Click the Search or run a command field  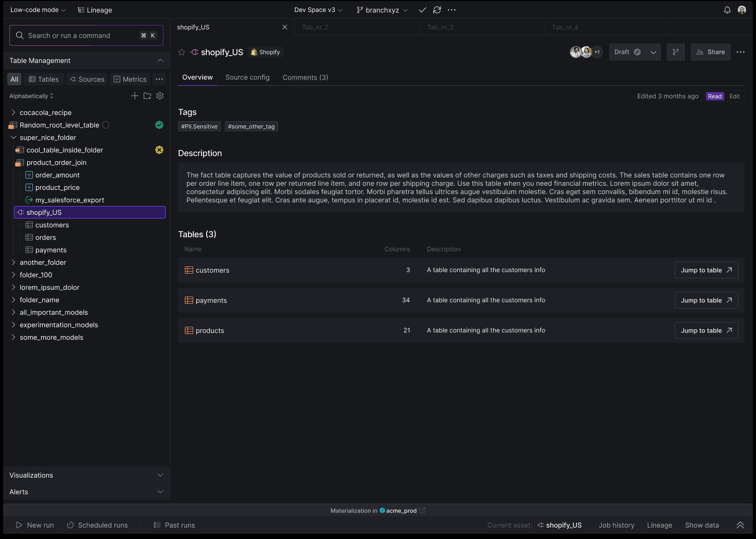click(86, 35)
